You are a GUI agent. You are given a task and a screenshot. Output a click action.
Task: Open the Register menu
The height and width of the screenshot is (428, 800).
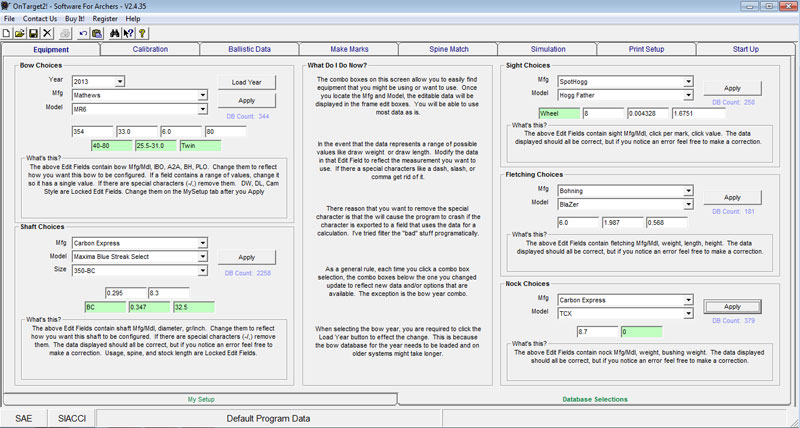(105, 18)
